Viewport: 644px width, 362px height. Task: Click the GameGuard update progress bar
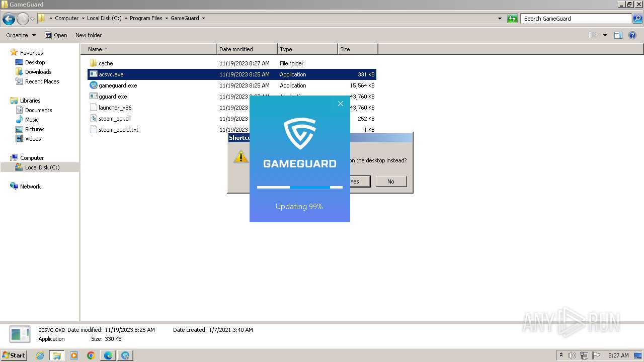click(x=300, y=187)
